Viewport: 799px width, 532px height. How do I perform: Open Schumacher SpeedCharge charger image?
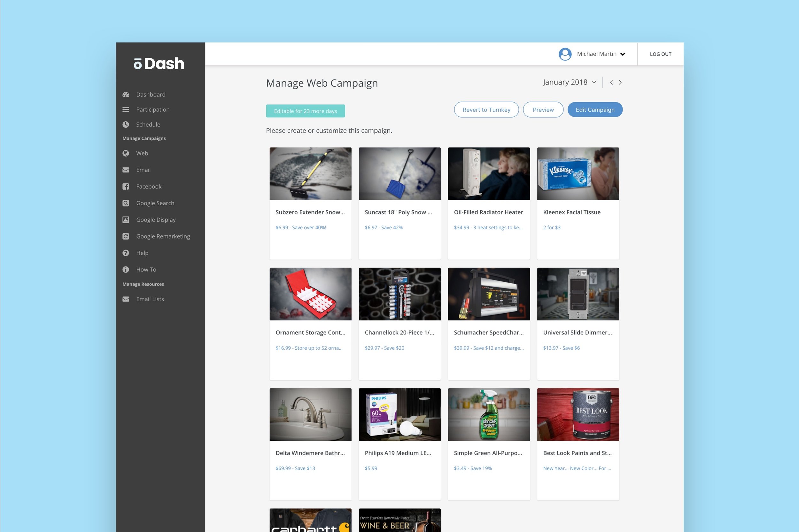tap(489, 294)
